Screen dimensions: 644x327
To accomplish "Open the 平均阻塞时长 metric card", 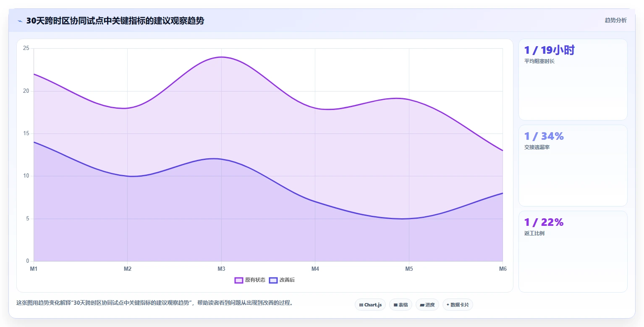I will [573, 79].
